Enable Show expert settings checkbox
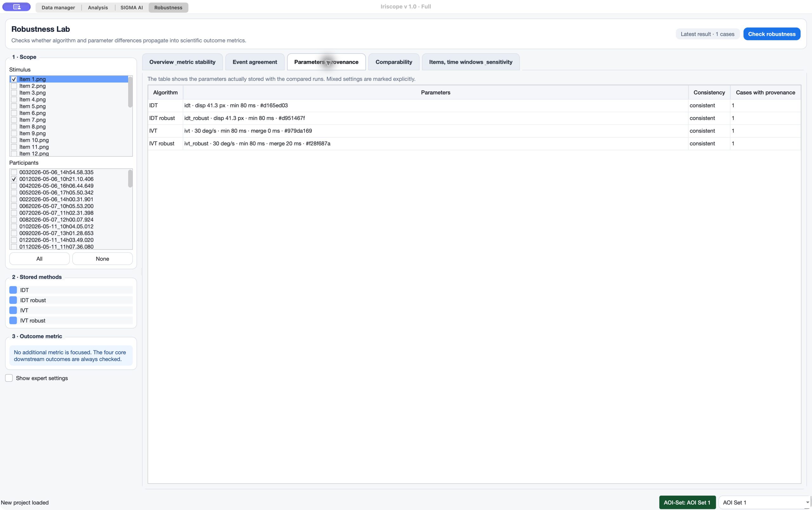 (x=9, y=378)
